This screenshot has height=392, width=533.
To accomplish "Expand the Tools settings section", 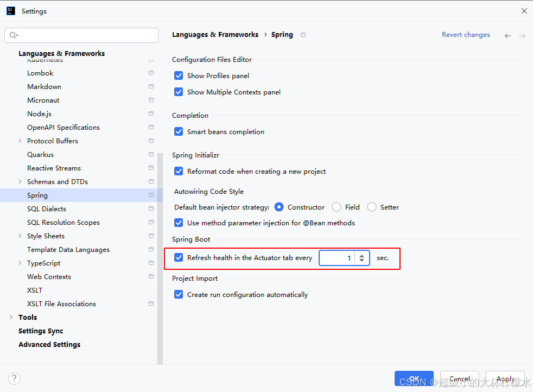I will (x=11, y=317).
